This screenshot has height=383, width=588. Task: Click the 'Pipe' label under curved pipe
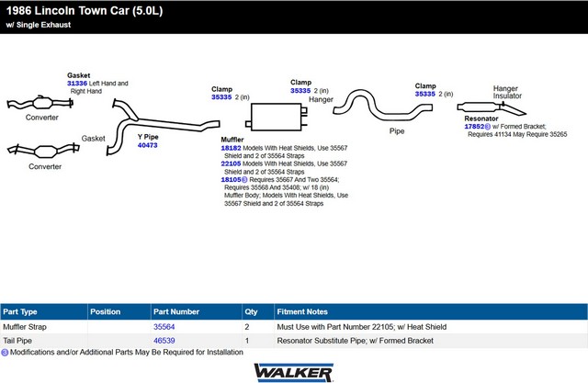(397, 131)
